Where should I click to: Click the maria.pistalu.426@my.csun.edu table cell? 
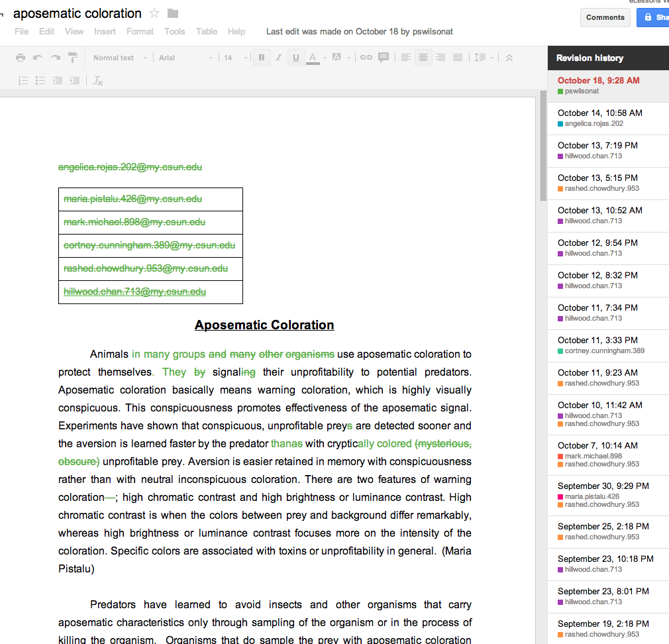point(150,199)
